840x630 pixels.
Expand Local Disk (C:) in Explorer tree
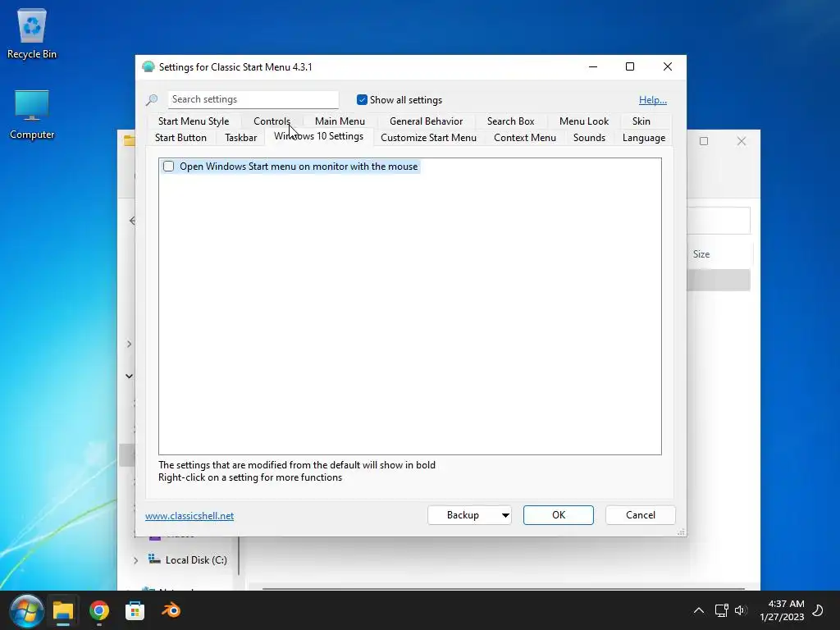click(135, 560)
